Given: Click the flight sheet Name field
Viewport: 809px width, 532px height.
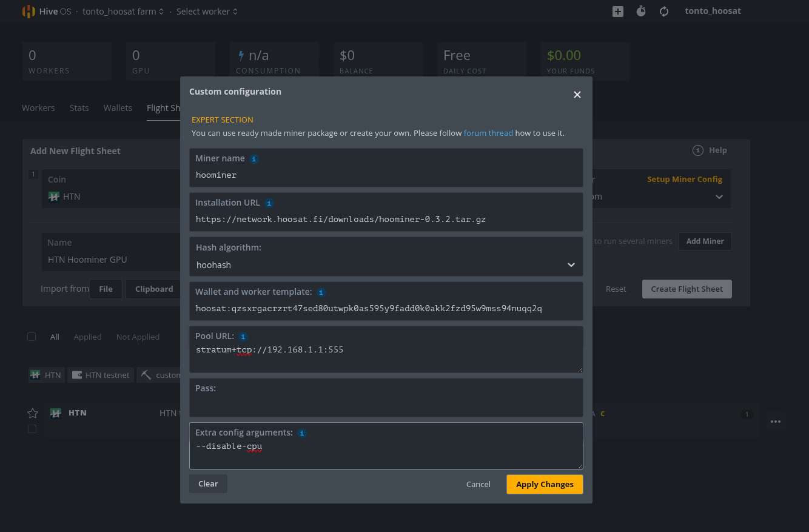Looking at the screenshot, I should 111,252.
